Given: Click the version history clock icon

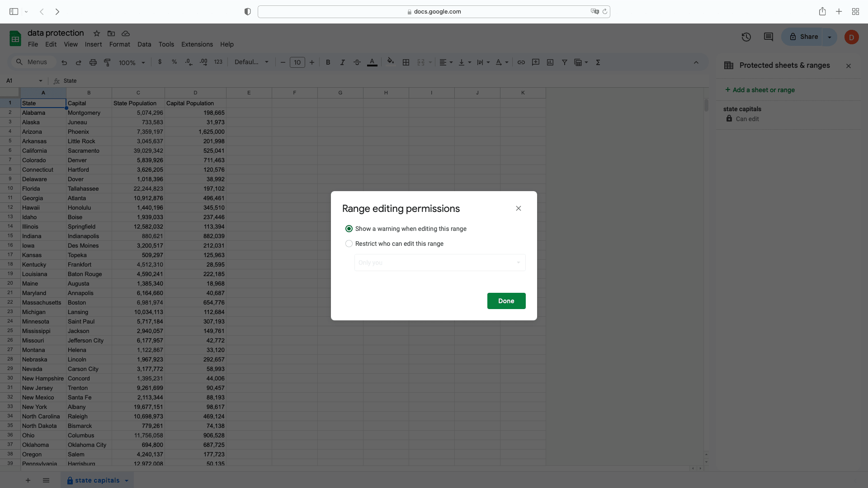Looking at the screenshot, I should coord(746,37).
